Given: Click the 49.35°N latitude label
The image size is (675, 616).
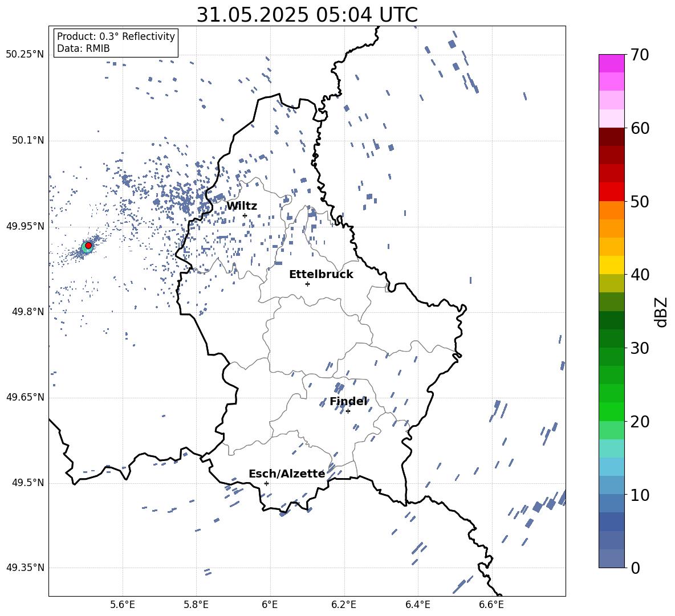Looking at the screenshot, I should point(25,568).
